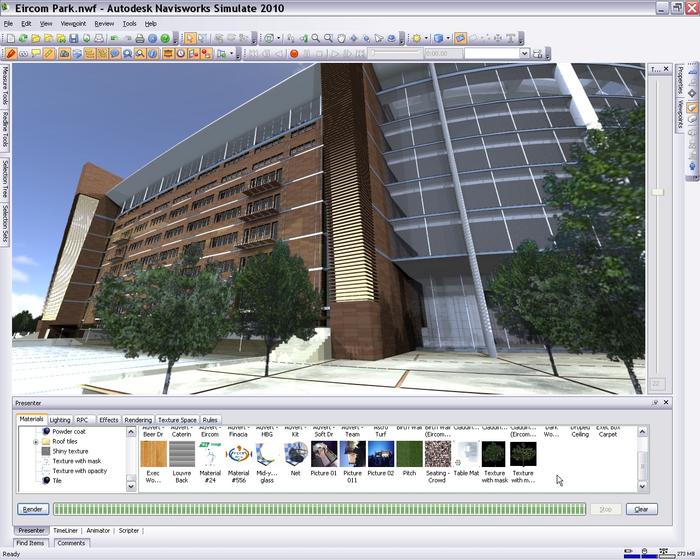Expand the Roof tiles tree folder
The image size is (700, 560).
(x=36, y=441)
